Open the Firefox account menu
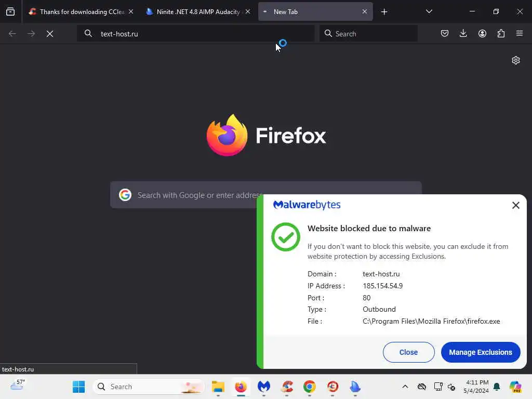The height and width of the screenshot is (399, 532). click(482, 34)
